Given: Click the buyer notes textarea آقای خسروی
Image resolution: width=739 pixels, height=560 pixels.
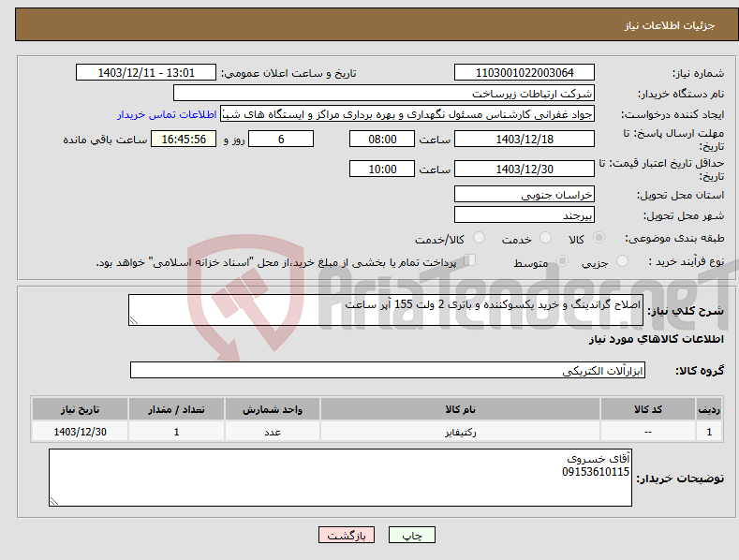Looking at the screenshot, I should (x=340, y=478).
